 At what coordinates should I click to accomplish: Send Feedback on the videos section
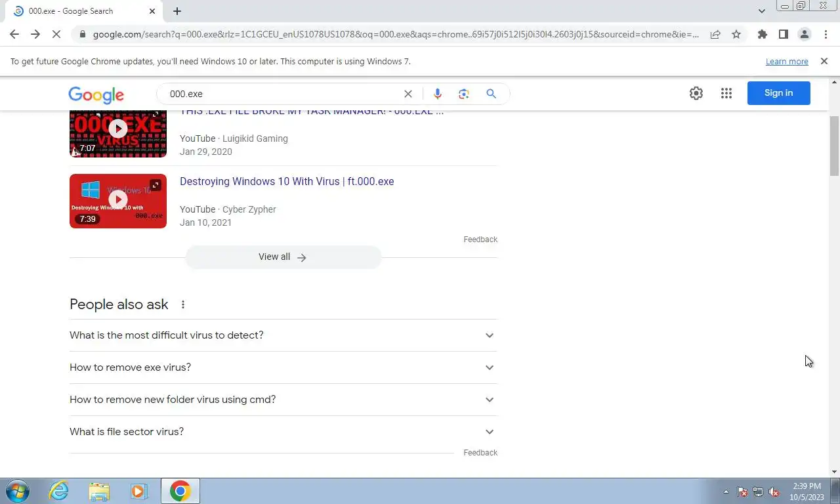pyautogui.click(x=480, y=240)
